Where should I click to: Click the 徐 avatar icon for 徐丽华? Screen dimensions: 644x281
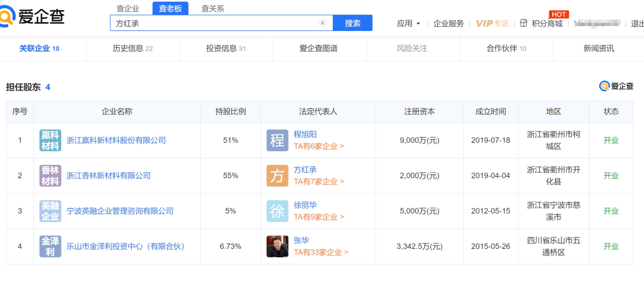(277, 211)
